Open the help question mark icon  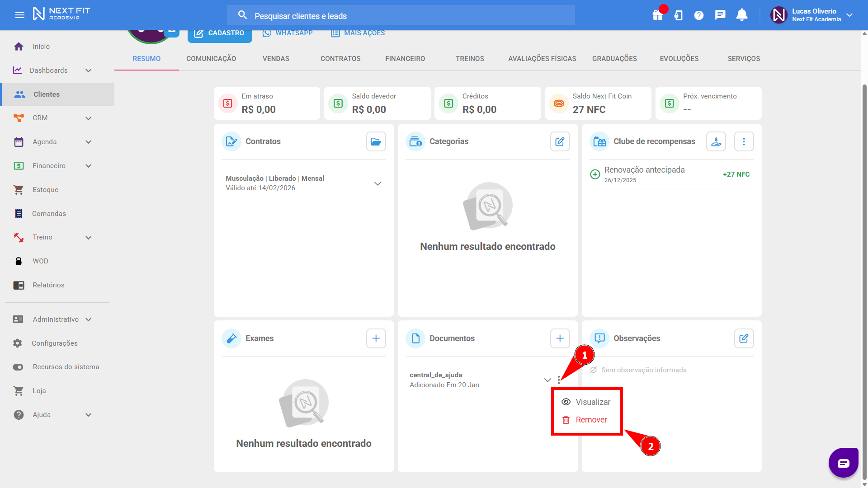(699, 15)
